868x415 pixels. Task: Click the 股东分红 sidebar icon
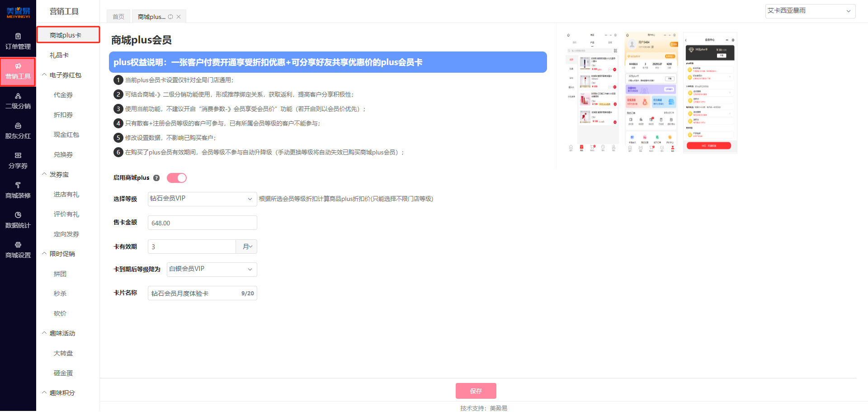18,131
